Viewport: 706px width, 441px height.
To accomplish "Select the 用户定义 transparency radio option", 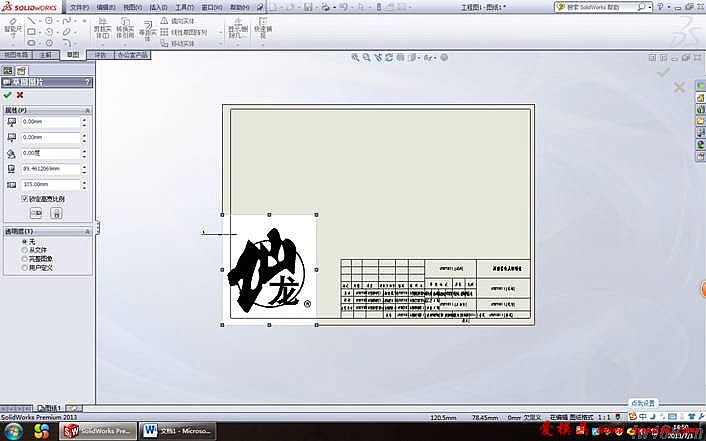I will point(25,267).
